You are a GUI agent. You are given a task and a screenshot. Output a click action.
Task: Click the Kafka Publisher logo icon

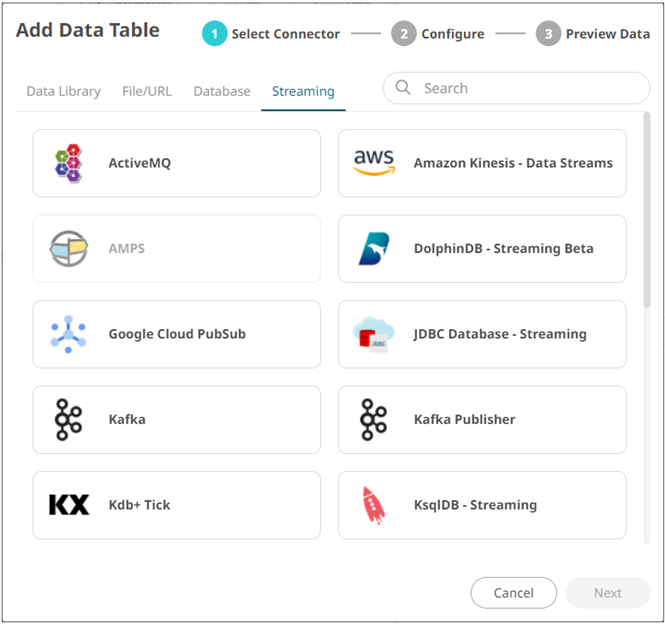(374, 419)
